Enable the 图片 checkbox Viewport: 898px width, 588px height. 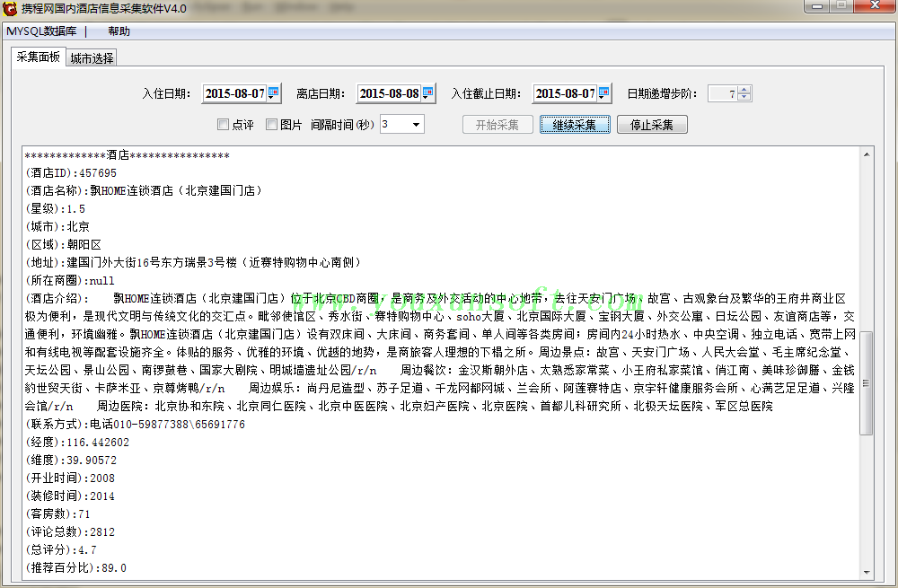[x=272, y=124]
